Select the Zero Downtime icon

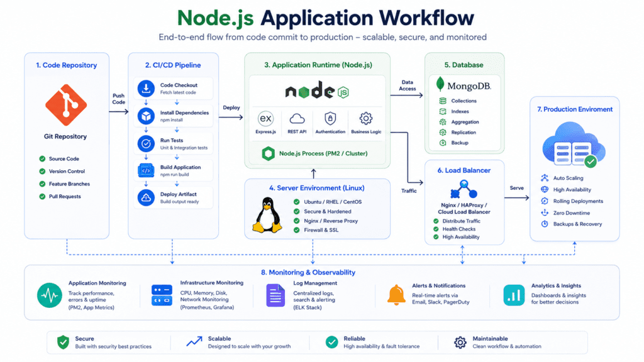545,212
